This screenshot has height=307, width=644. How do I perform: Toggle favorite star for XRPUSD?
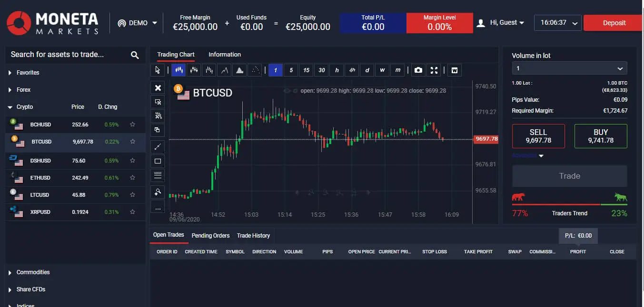coord(133,212)
